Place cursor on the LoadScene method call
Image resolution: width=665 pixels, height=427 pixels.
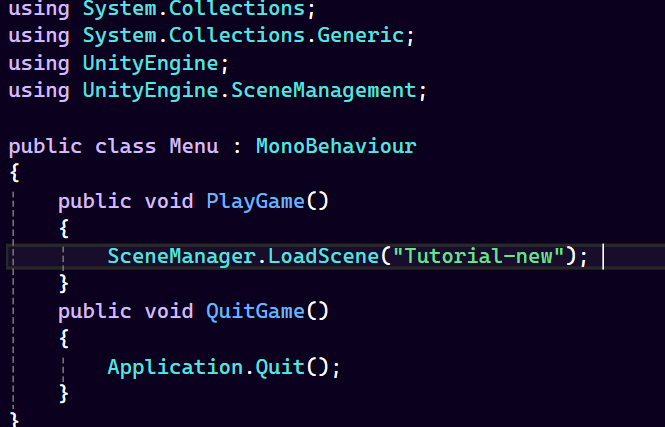point(324,256)
